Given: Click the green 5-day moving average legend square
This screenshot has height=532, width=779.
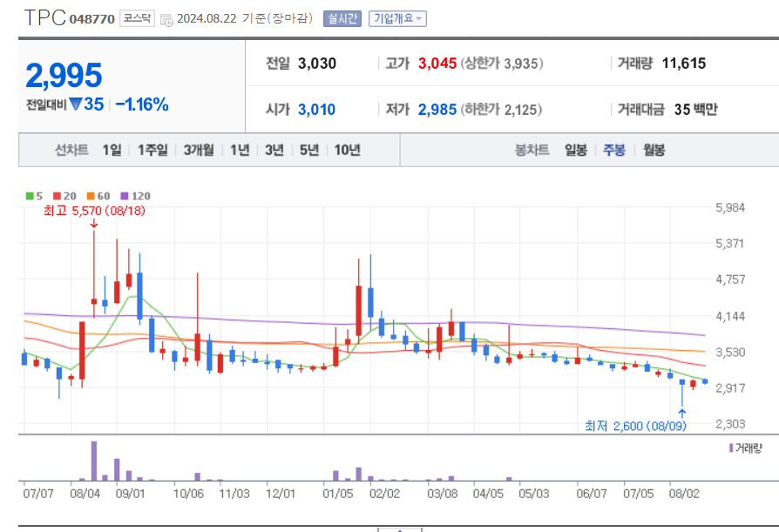Looking at the screenshot, I should 30,197.
